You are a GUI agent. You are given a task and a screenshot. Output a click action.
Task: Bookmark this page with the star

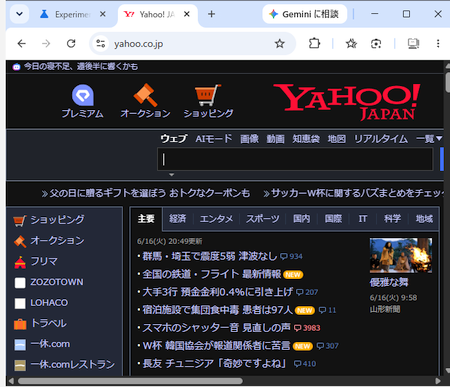pos(280,44)
